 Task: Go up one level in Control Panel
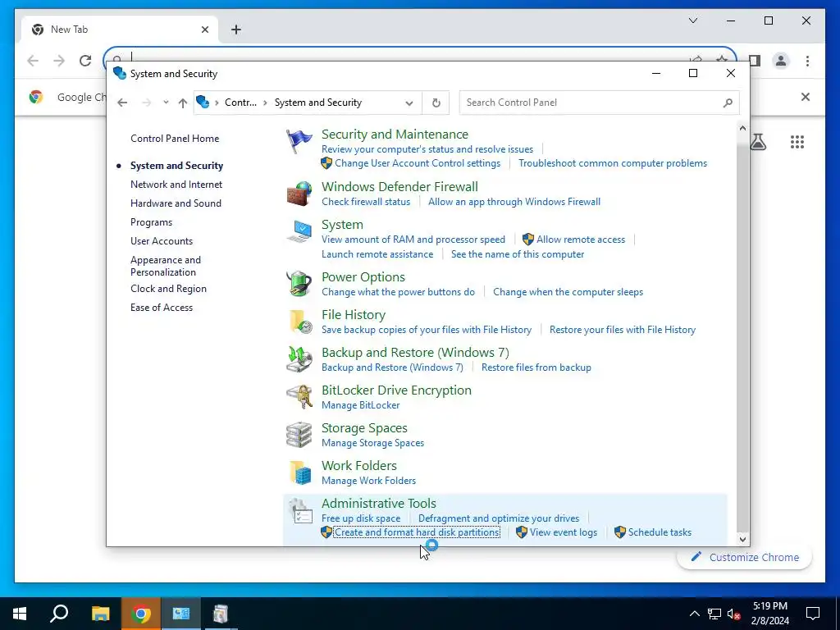183,103
